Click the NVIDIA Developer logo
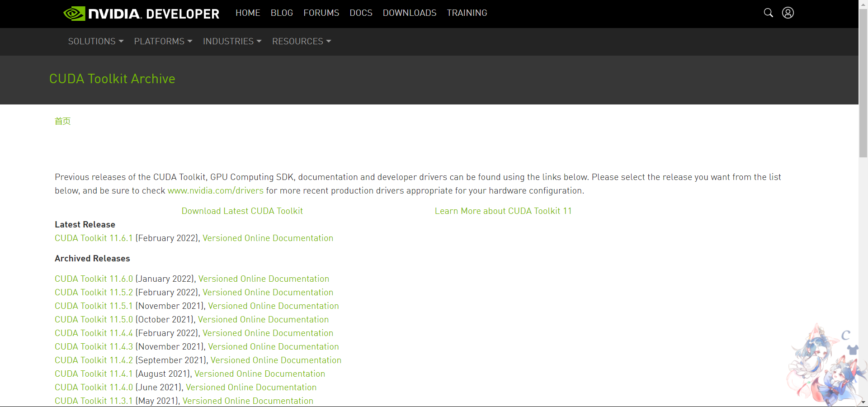This screenshot has width=868, height=407. [142, 14]
